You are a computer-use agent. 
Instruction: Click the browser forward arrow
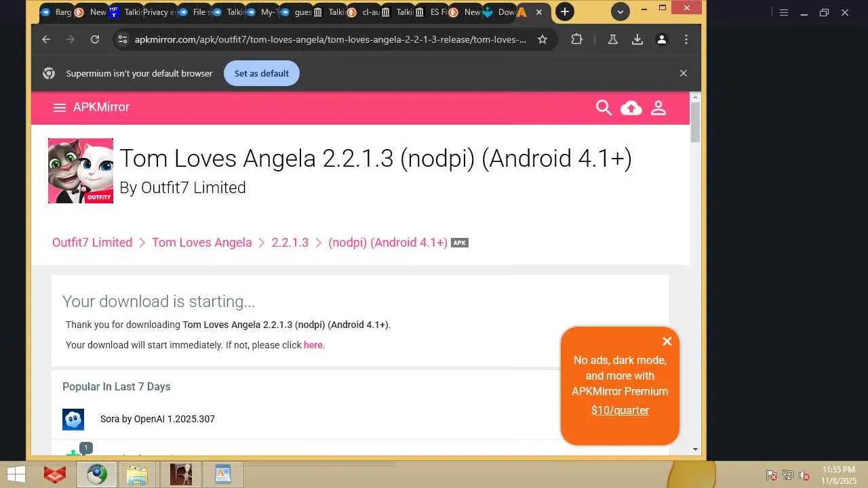tap(71, 39)
